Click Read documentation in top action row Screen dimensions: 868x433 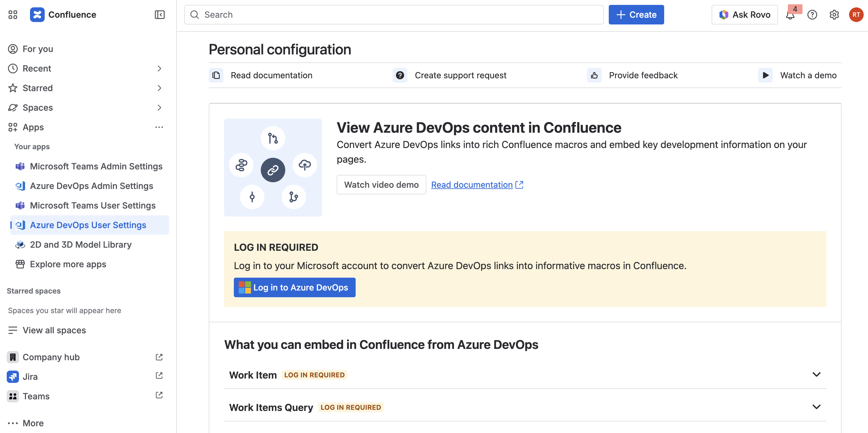tap(271, 75)
